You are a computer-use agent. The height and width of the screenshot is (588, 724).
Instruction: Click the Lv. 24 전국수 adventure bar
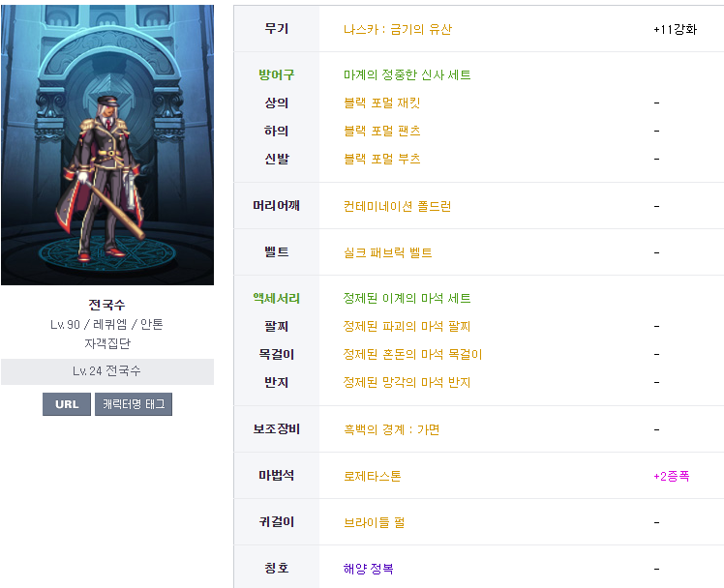click(107, 371)
